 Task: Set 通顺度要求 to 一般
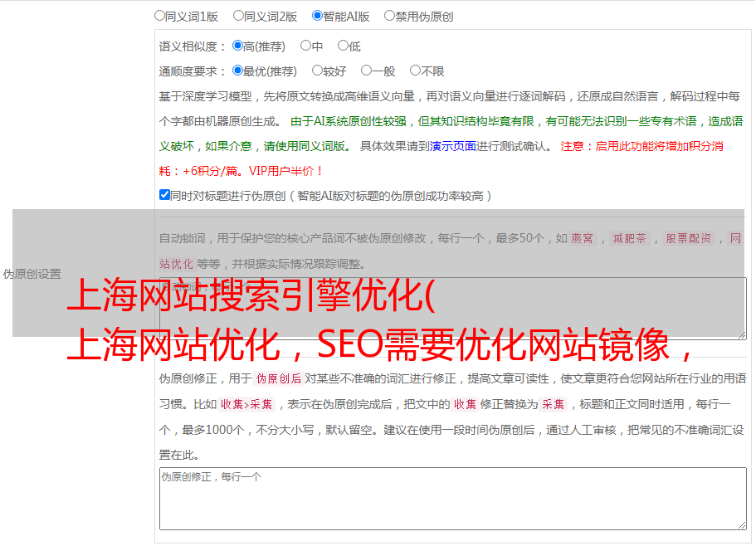tap(367, 71)
